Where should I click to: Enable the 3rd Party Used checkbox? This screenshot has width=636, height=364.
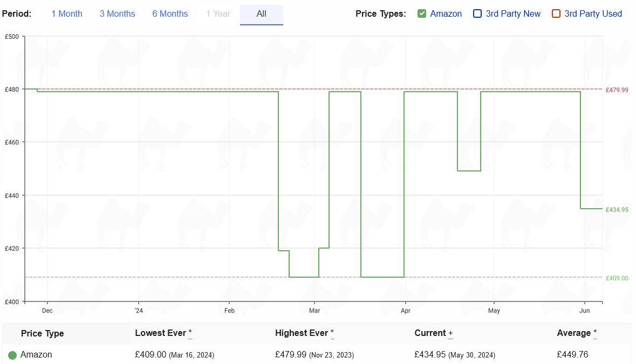click(556, 14)
